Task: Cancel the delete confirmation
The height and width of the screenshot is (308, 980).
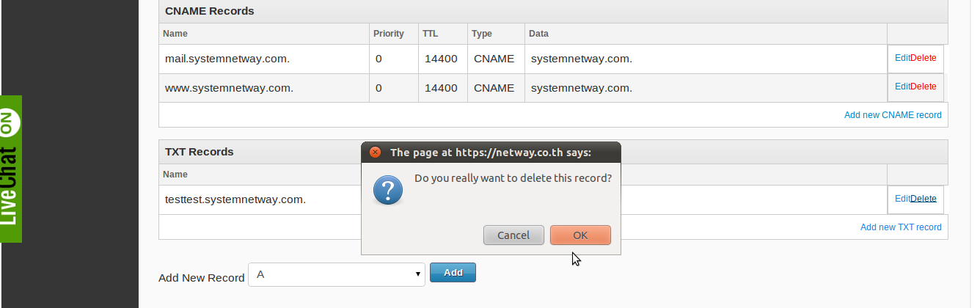Action: tap(513, 235)
